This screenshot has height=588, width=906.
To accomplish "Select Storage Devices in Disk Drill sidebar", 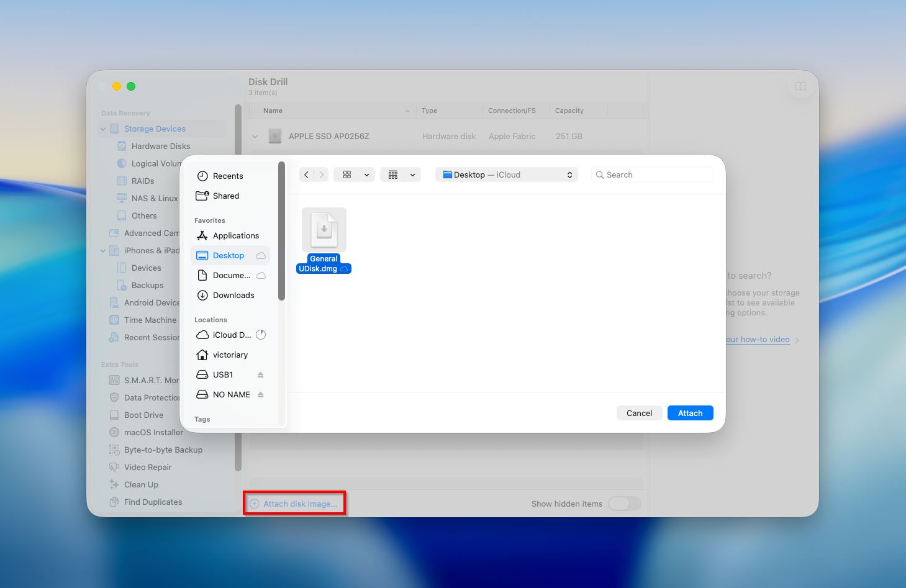I will [x=163, y=129].
